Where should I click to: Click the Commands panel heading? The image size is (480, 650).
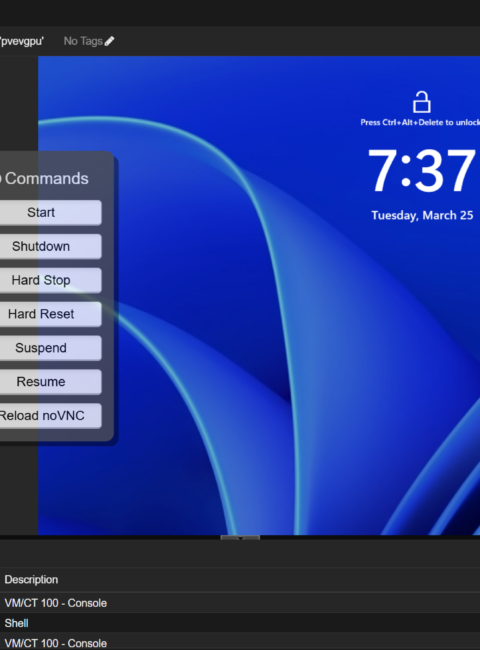(x=45, y=179)
